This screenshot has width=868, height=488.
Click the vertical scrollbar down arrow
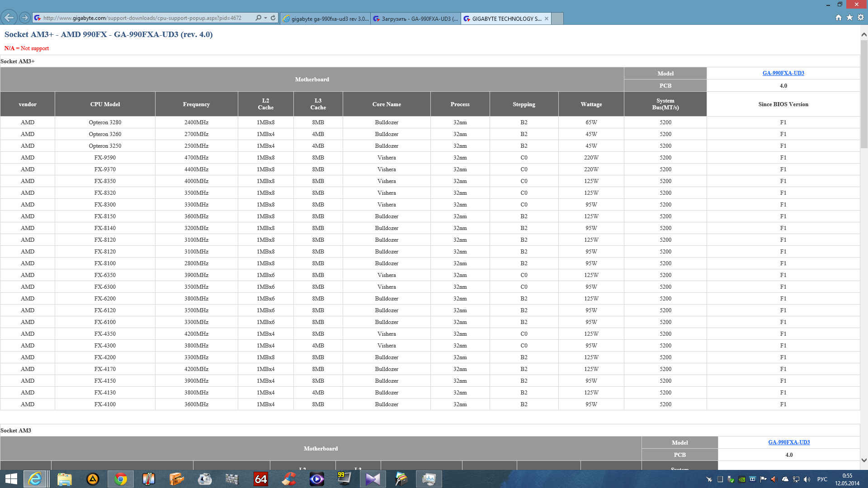[864, 460]
